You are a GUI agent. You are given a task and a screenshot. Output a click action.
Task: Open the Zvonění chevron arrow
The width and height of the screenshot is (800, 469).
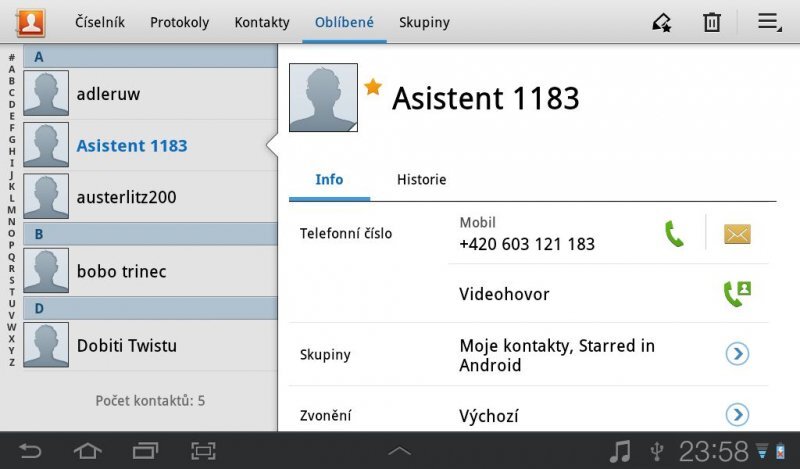[x=737, y=414]
